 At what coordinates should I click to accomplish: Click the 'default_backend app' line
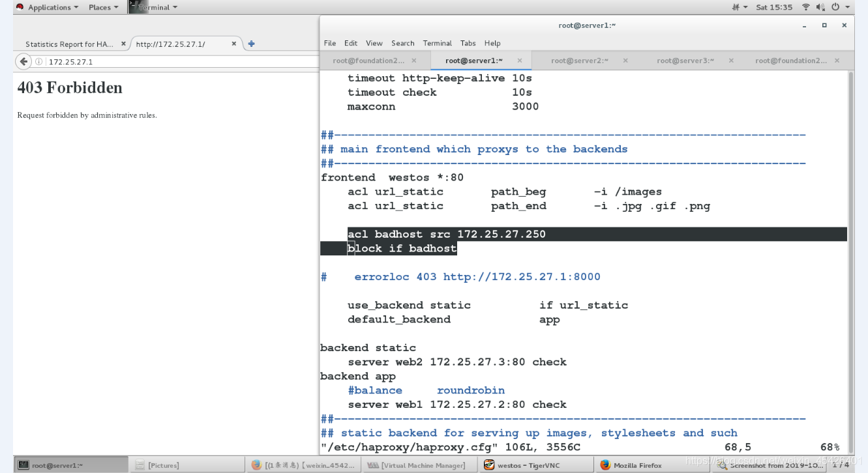(454, 319)
